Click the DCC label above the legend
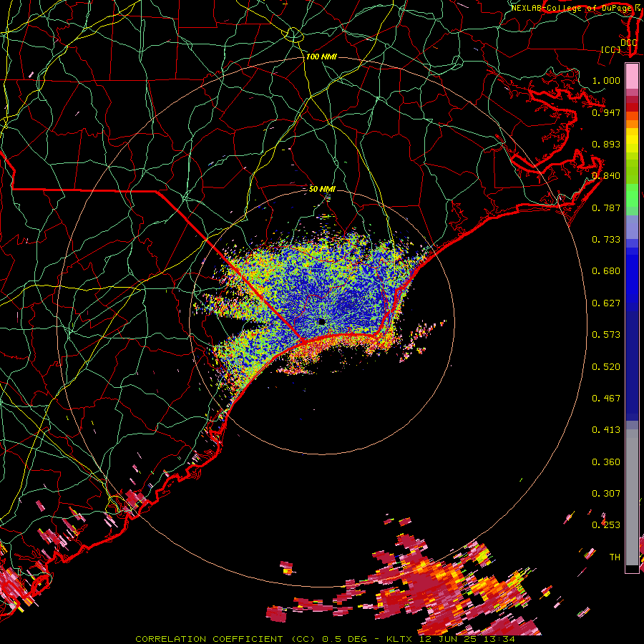This screenshot has width=644, height=644. [x=628, y=42]
